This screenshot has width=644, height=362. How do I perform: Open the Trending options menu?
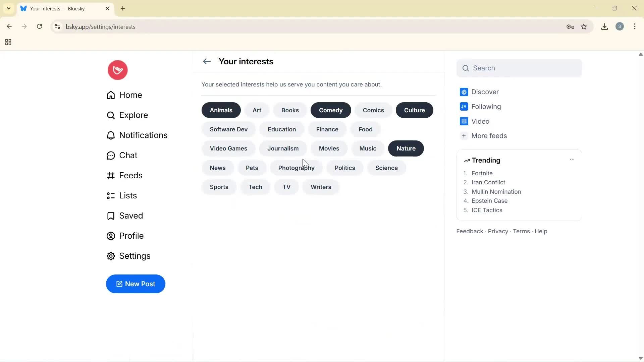572,160
